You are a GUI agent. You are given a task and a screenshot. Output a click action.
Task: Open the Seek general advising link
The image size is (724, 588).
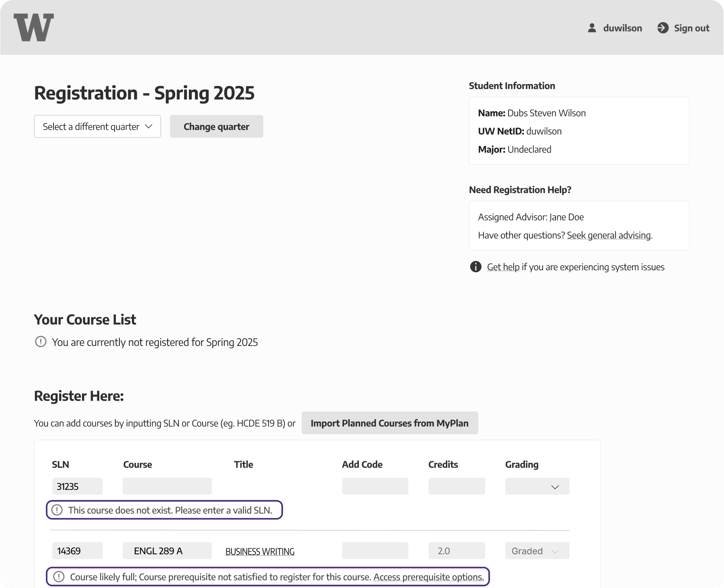(x=609, y=235)
